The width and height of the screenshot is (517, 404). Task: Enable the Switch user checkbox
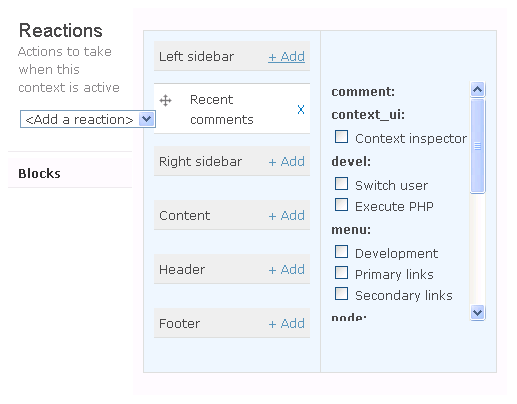(x=341, y=184)
